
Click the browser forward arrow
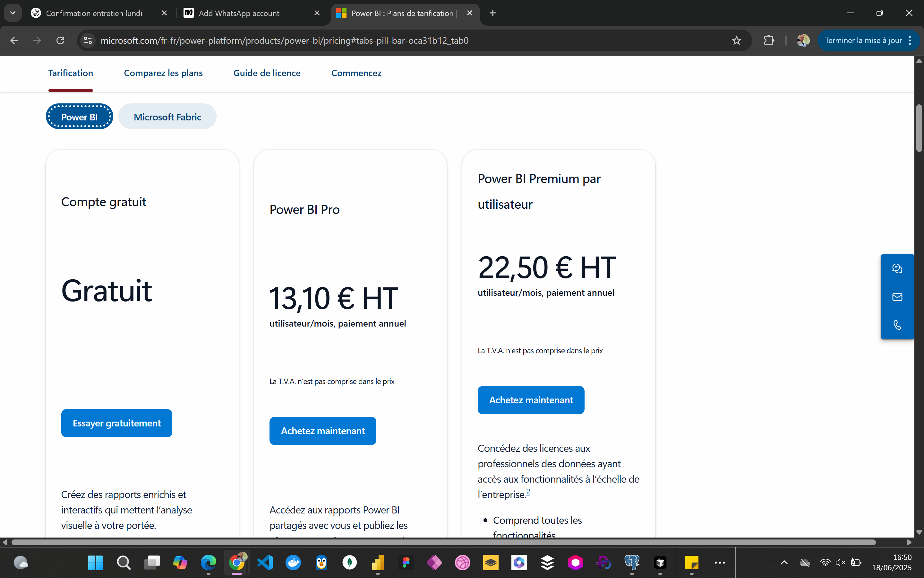(37, 40)
